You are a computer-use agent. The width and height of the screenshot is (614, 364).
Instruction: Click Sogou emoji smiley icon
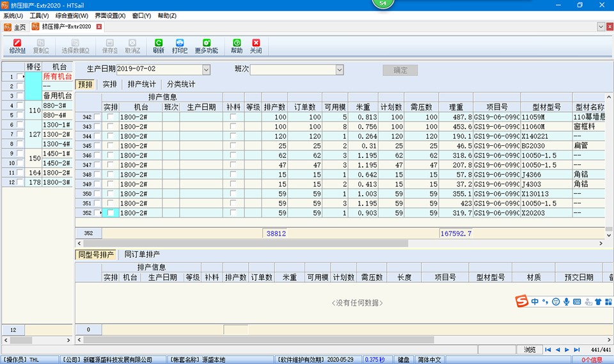coord(556,302)
